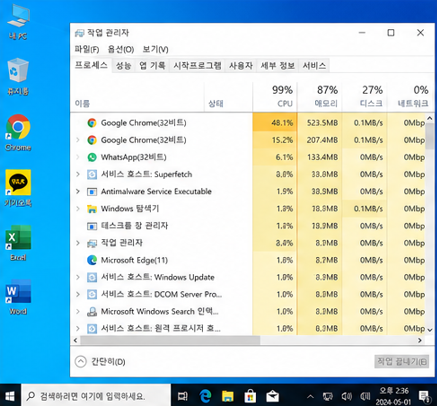Click the 데스크톱 창 관리자 process icon
This screenshot has width=437, height=406.
pos(92,226)
